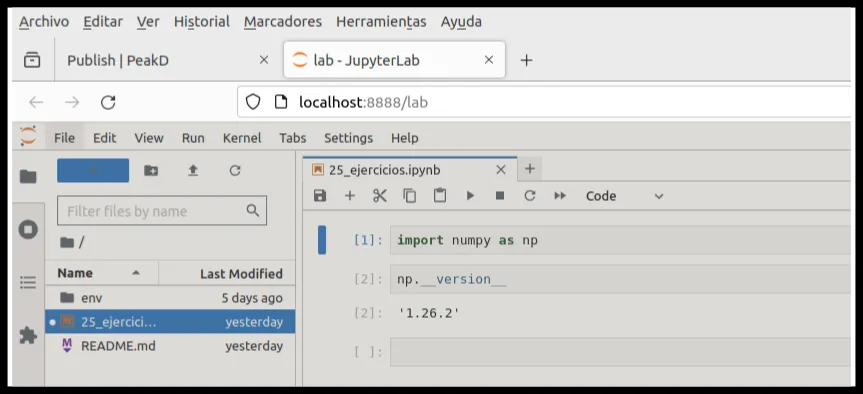Upload files with the upload arrow icon
Screen dimensions: 863x394
[193, 171]
